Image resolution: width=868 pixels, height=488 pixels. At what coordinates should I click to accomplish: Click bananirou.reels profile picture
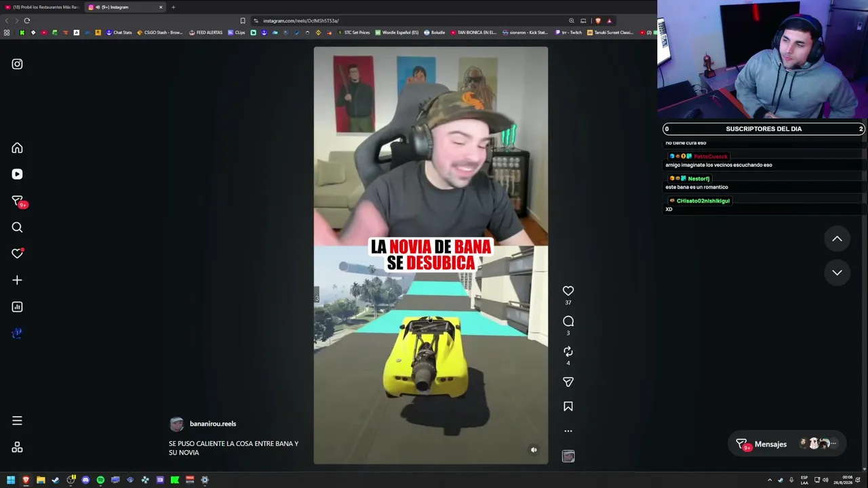[176, 424]
